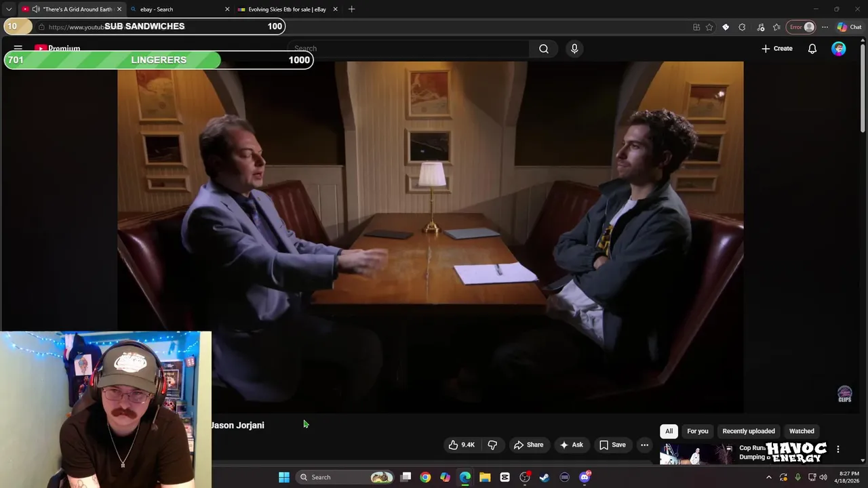Open the tab search chevron at top left

9,9
